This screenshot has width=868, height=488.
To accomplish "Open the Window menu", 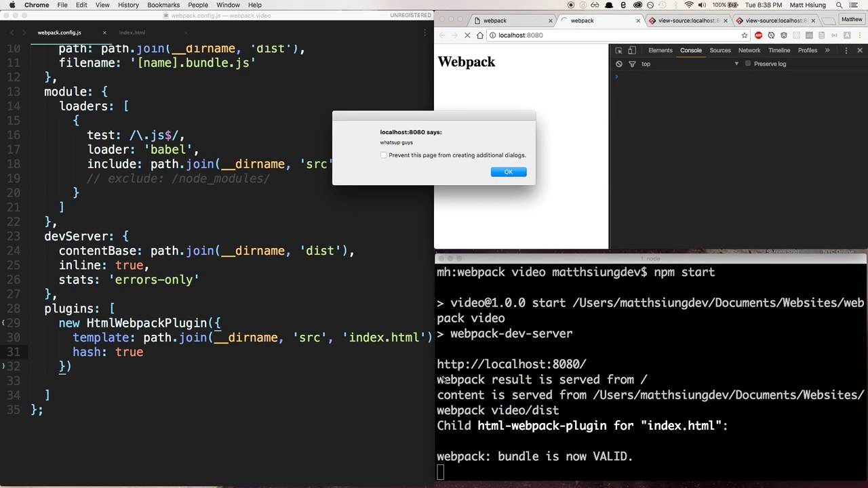I will tap(229, 5).
